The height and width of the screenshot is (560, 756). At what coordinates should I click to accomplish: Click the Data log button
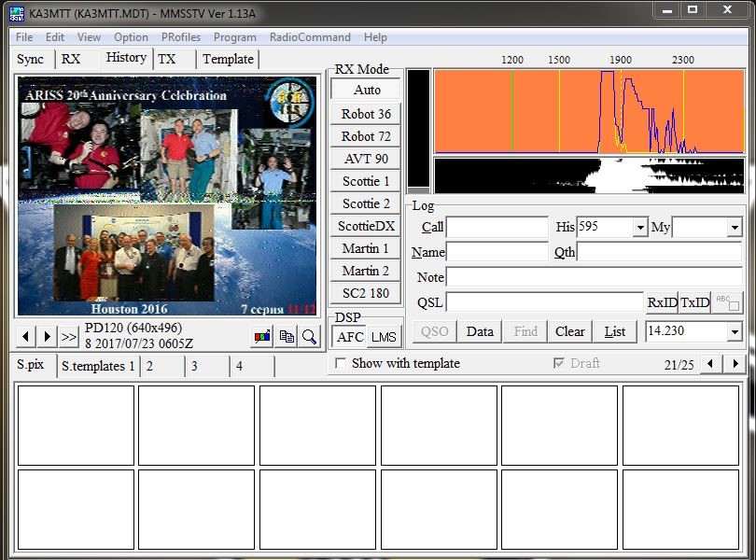click(x=480, y=331)
